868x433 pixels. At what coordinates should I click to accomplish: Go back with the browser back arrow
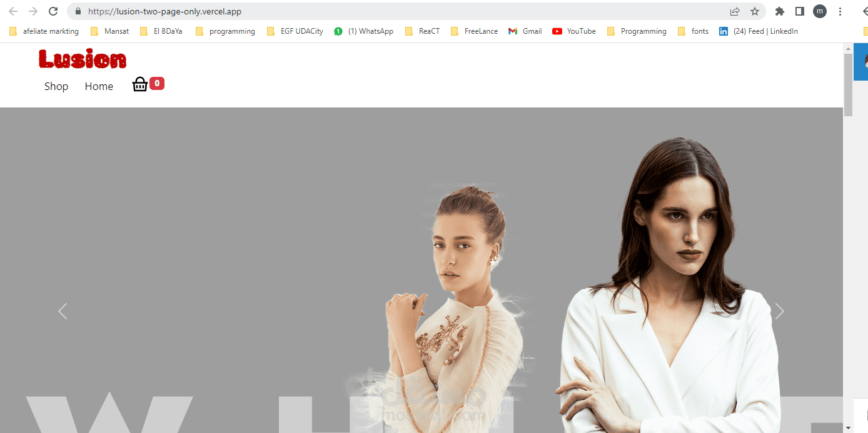coord(13,11)
